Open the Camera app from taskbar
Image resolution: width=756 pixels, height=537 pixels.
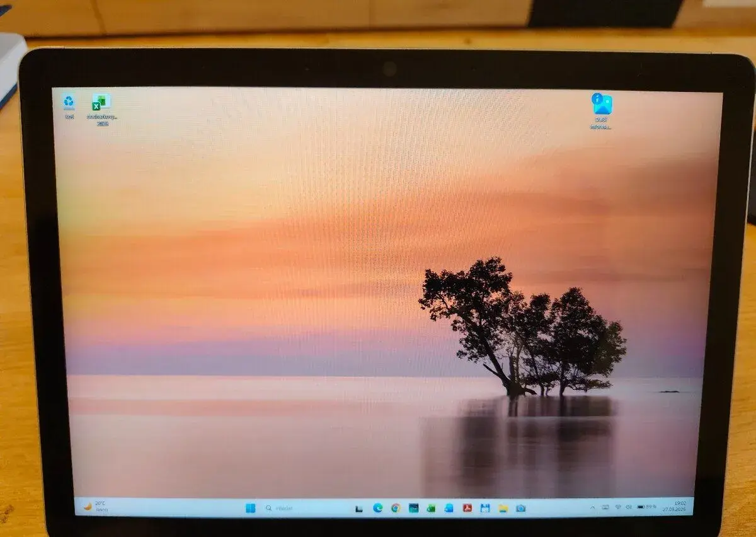pos(520,508)
